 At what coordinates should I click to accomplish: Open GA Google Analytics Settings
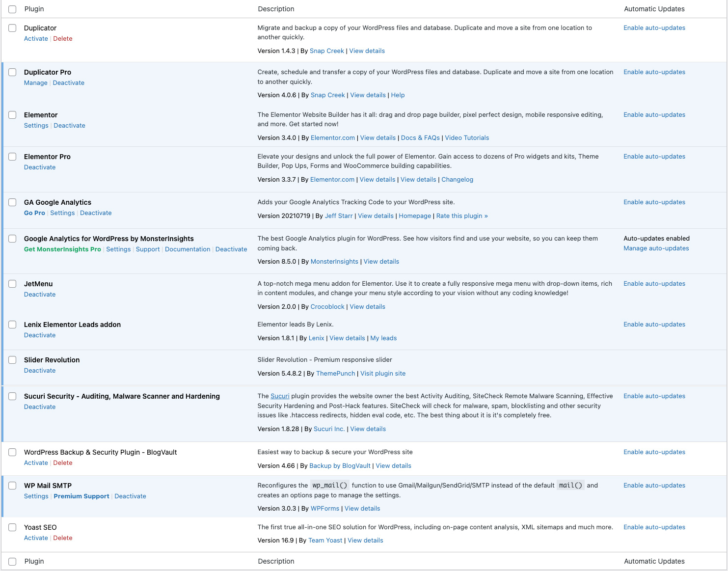coord(62,213)
